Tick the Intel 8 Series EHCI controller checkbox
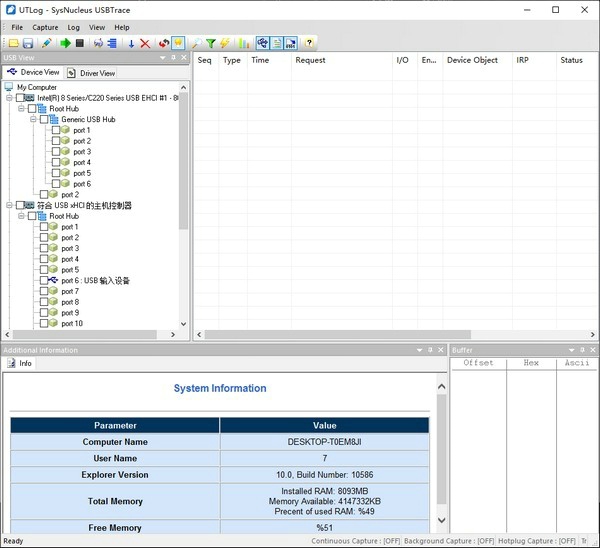Viewport: 600px width, 548px height. (x=20, y=98)
